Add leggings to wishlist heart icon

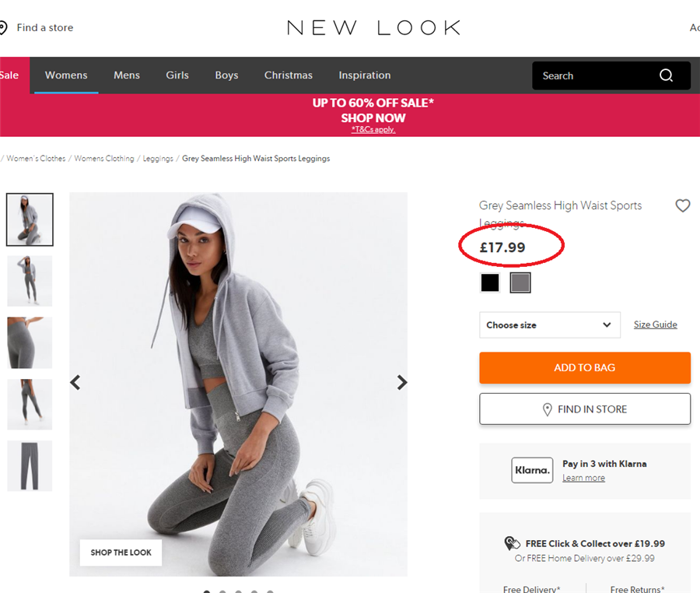coord(683,205)
